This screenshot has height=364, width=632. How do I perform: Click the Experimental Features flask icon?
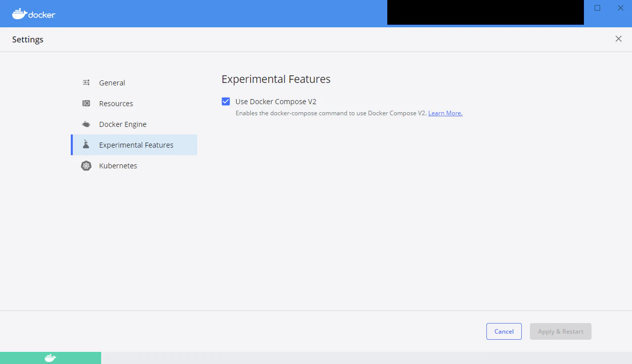(86, 145)
